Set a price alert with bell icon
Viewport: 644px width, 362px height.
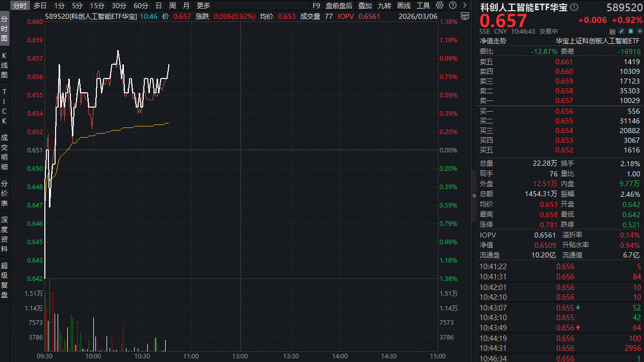[630, 31]
